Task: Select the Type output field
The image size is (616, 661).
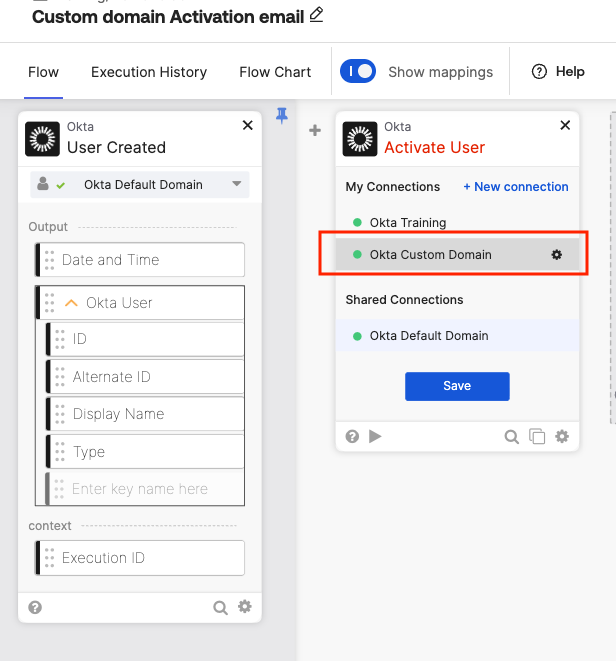Action: tap(145, 451)
